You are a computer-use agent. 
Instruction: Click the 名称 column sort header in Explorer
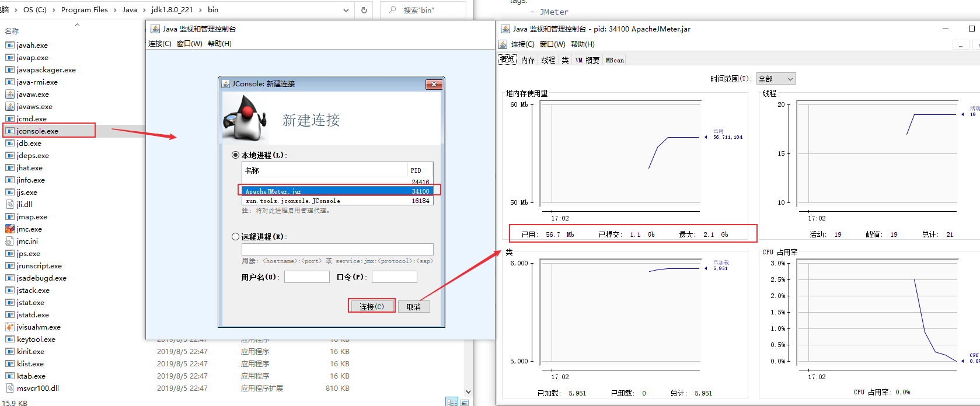(x=12, y=32)
